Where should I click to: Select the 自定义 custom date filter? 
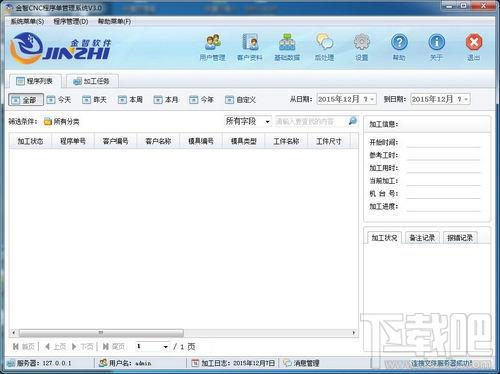tap(241, 100)
